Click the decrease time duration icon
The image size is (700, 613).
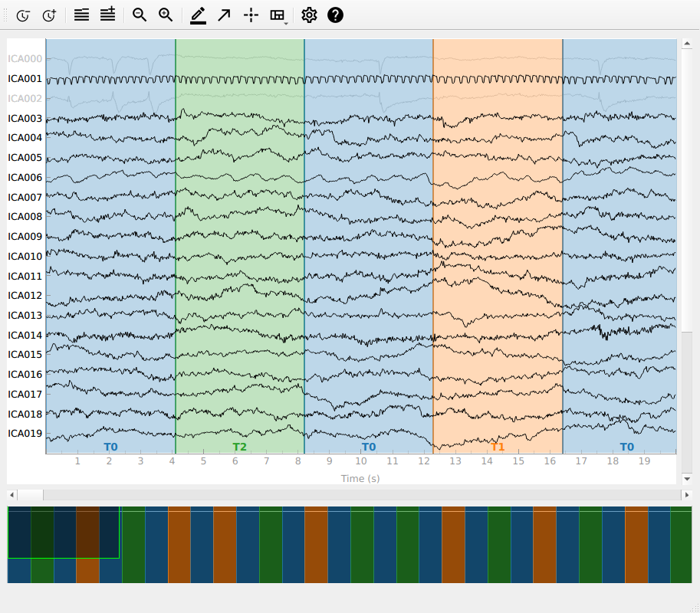pyautogui.click(x=24, y=15)
